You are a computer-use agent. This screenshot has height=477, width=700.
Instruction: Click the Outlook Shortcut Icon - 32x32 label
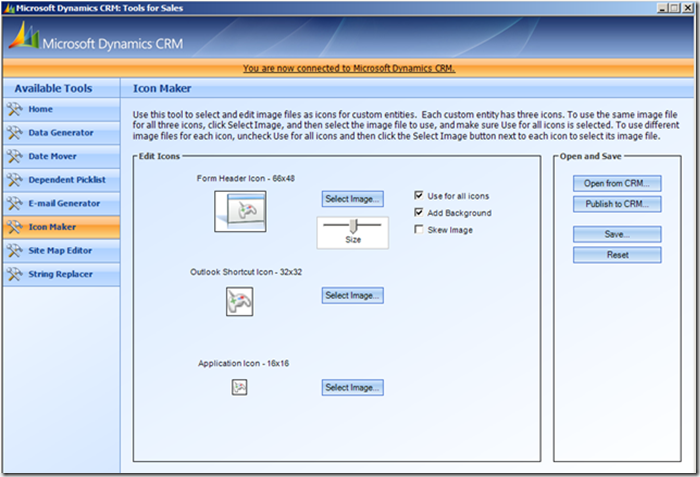[246, 272]
